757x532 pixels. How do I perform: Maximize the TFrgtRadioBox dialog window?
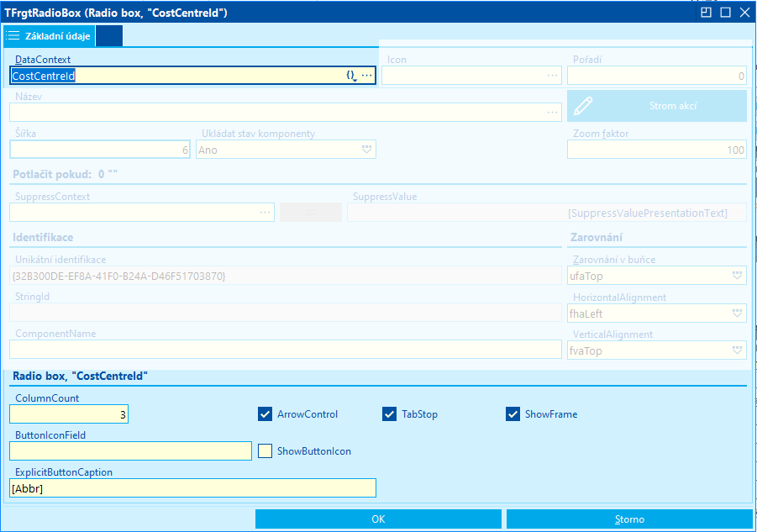pyautogui.click(x=725, y=13)
